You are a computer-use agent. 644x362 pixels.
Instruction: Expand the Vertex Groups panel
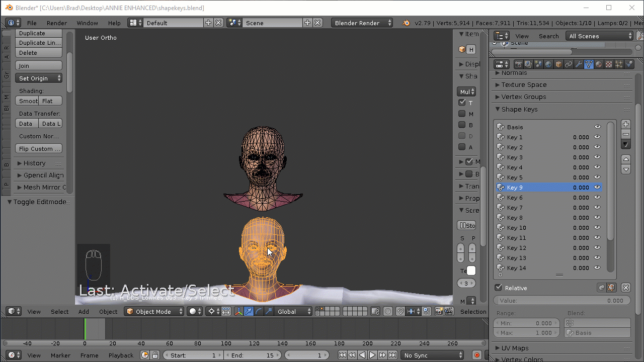tap(523, 97)
